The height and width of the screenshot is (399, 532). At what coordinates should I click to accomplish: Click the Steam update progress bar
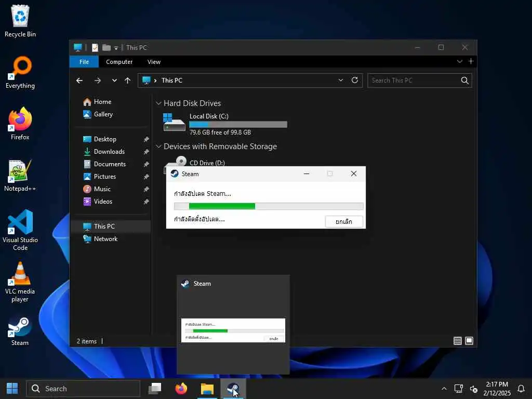click(x=269, y=206)
